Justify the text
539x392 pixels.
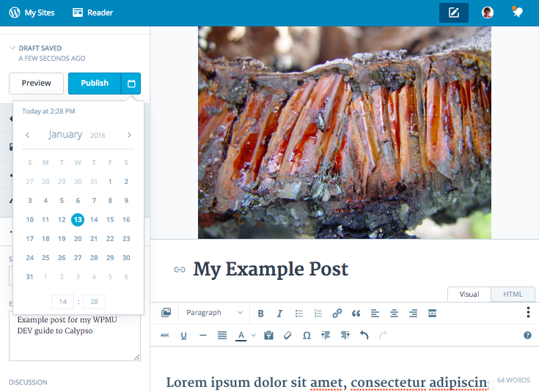click(222, 336)
